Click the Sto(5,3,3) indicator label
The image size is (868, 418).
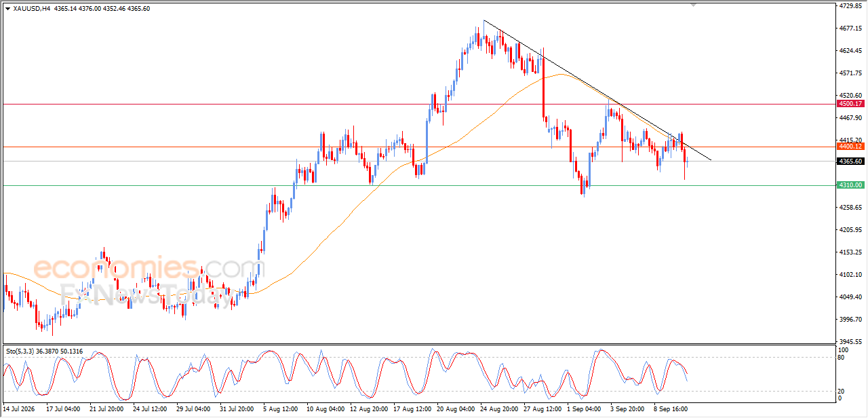20,351
